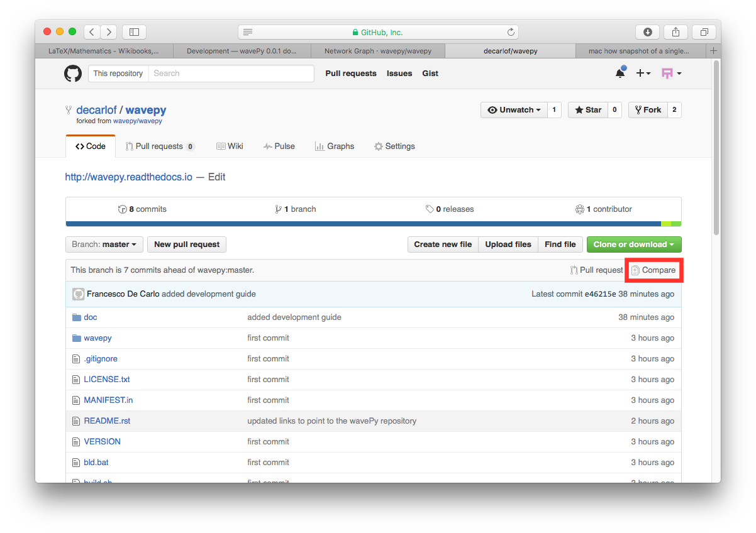
Task: Open LICENSE.txt file
Action: tap(107, 380)
